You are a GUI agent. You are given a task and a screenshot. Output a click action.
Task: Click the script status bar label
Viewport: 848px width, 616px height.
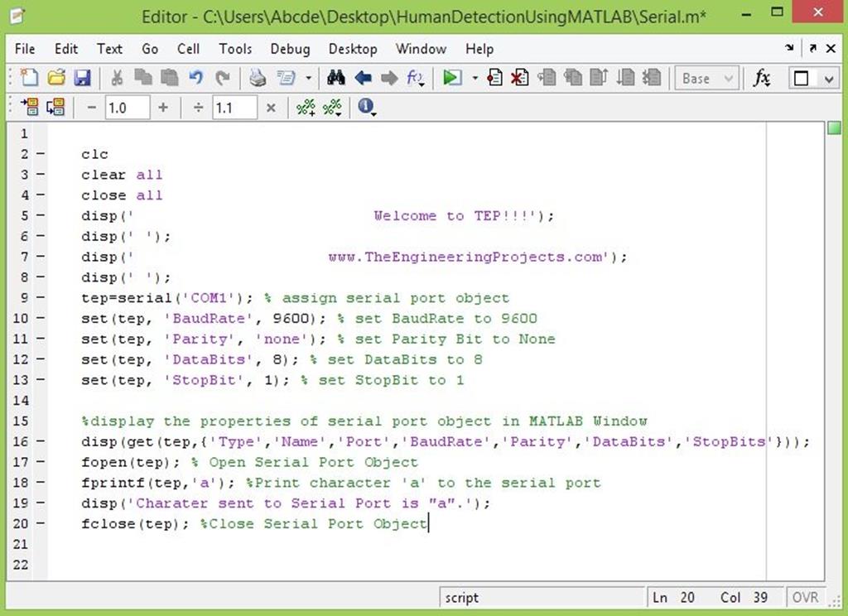(x=462, y=597)
